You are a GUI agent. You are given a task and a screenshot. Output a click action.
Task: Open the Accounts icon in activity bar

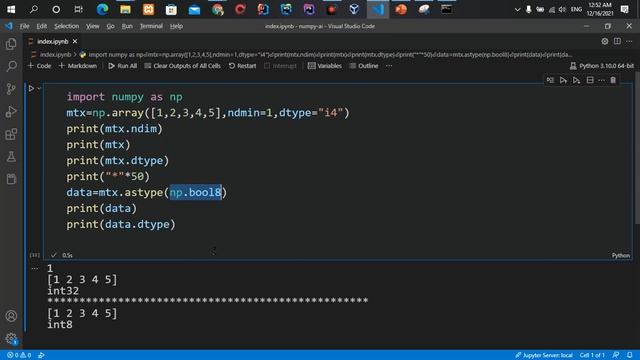coord(11,316)
